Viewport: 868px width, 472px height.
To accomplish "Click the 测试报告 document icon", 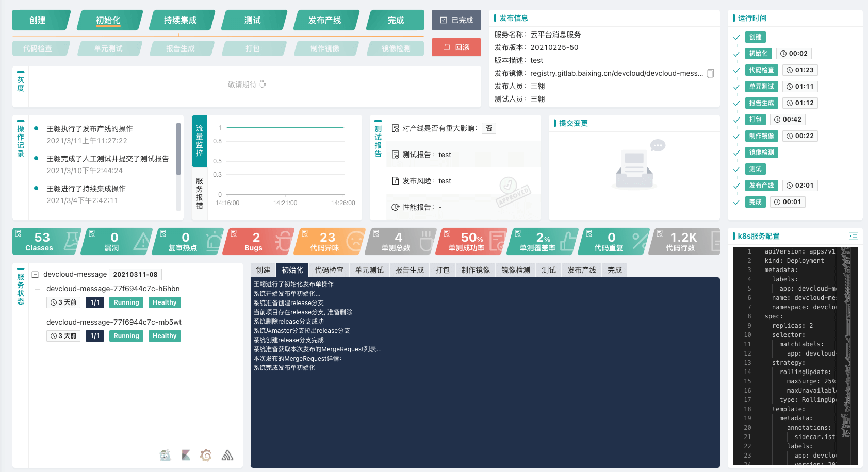I will coord(396,155).
